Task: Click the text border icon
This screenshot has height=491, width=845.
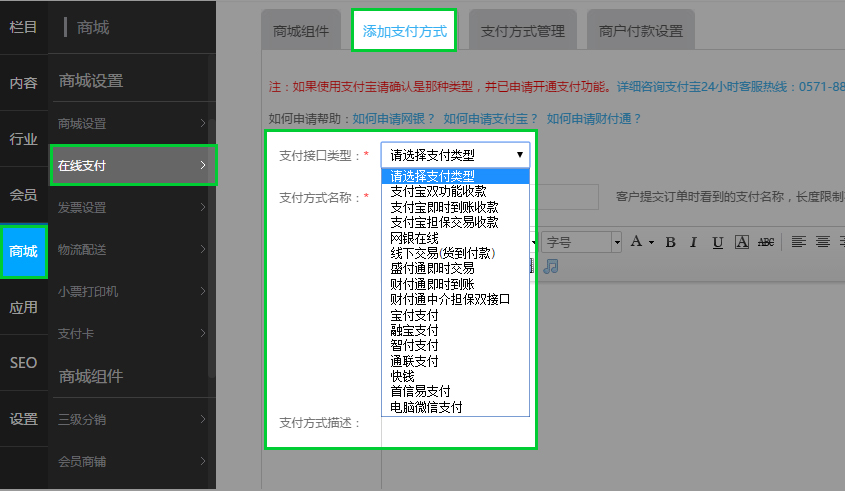Action: pos(742,242)
